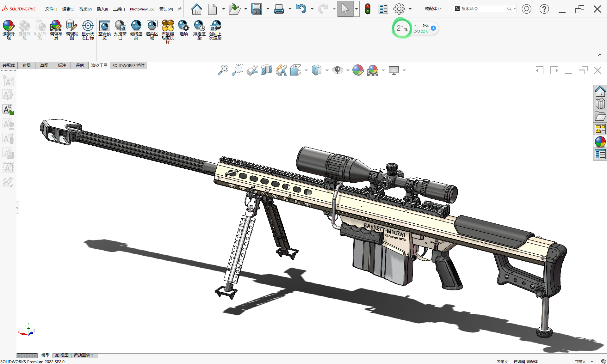Click Display State Target (显示状态目标) icon
Viewport: 607px width, 364px height.
pos(88,30)
